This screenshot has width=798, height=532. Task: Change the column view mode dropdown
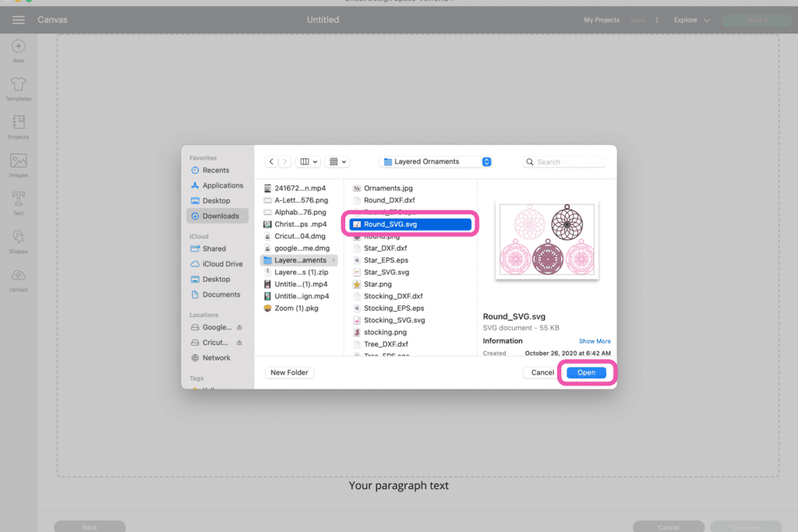pyautogui.click(x=309, y=162)
